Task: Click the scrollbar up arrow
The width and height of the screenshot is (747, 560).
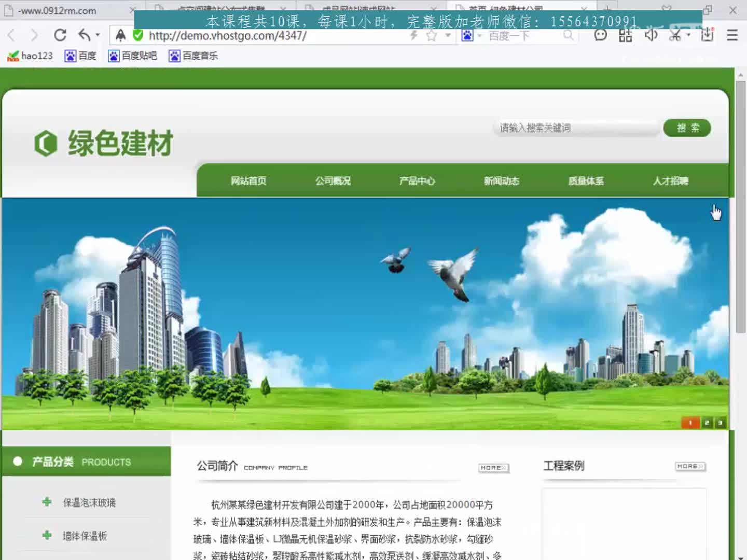Action: tap(741, 75)
